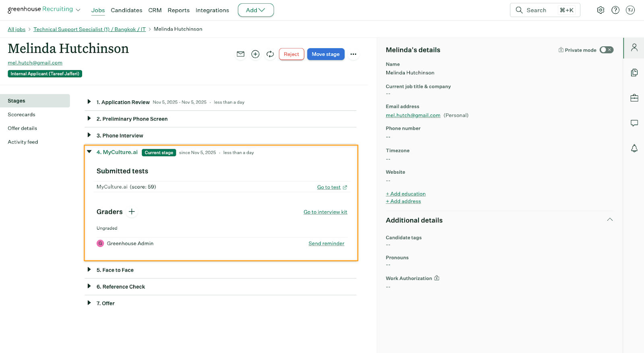Click the email candidate envelope icon
Viewport: 644px width, 353px height.
click(x=240, y=54)
